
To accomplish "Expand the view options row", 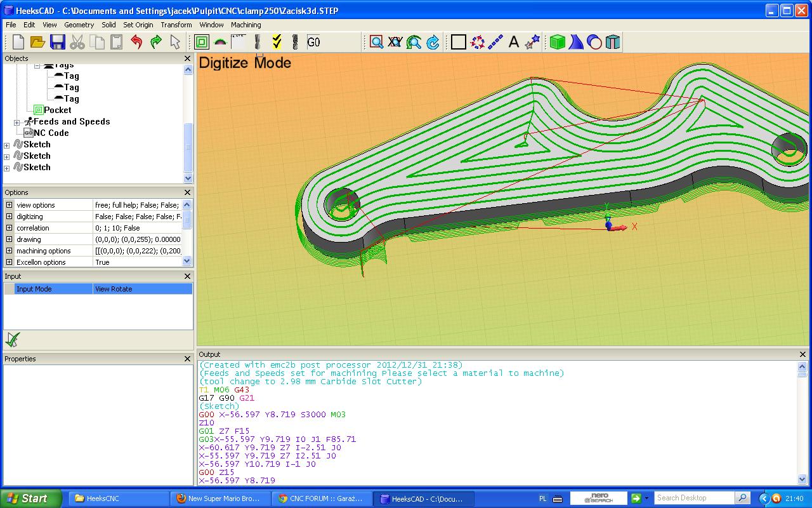I will tap(9, 205).
